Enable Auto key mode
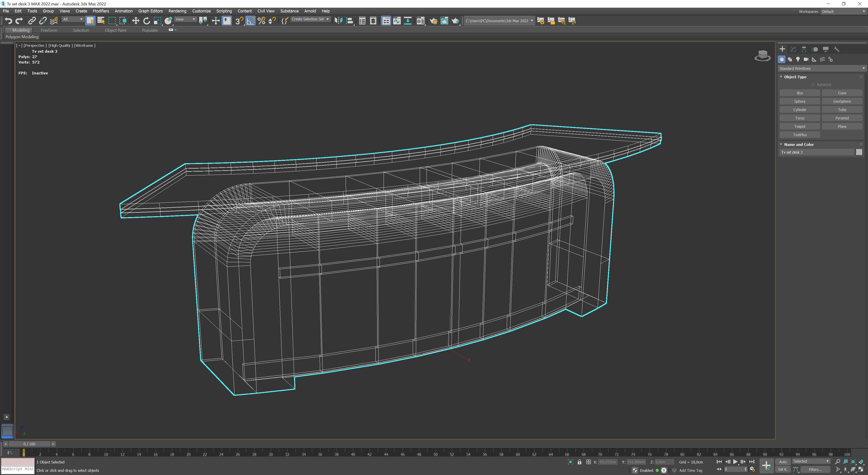 (783, 462)
